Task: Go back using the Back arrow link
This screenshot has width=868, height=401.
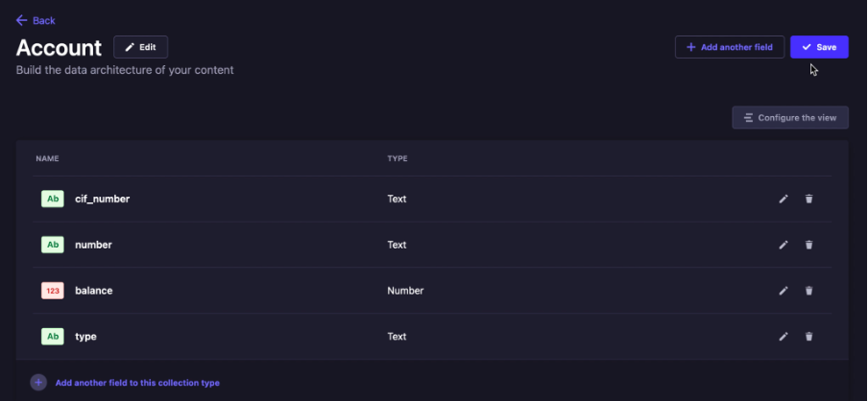Action: click(36, 20)
